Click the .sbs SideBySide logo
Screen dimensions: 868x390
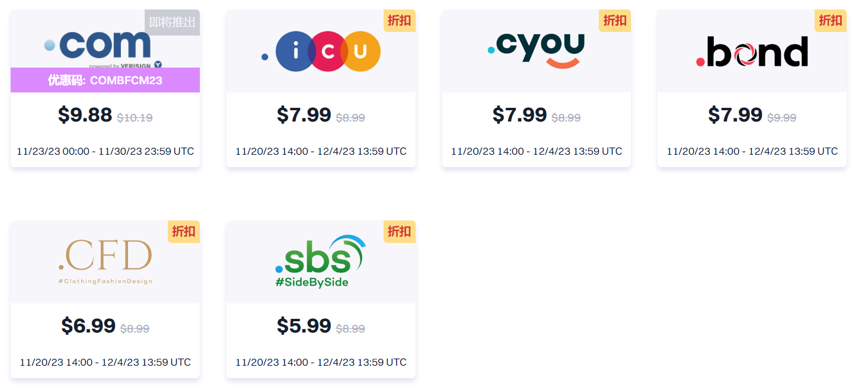click(x=320, y=262)
